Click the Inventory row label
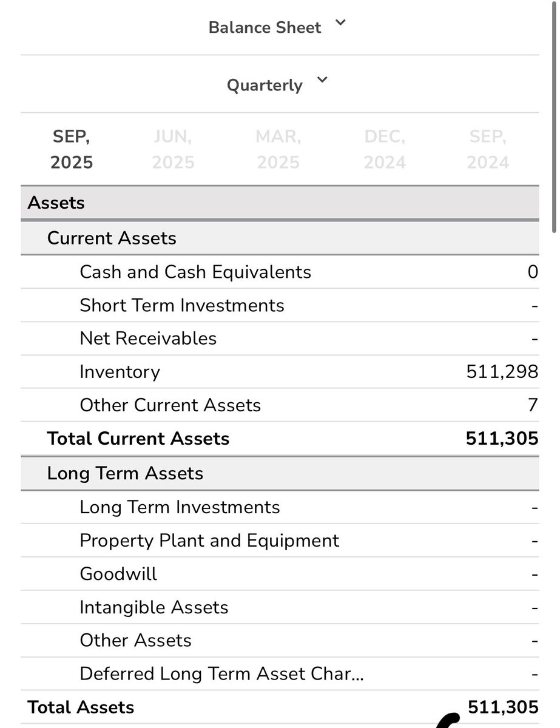The width and height of the screenshot is (560, 728). click(120, 372)
